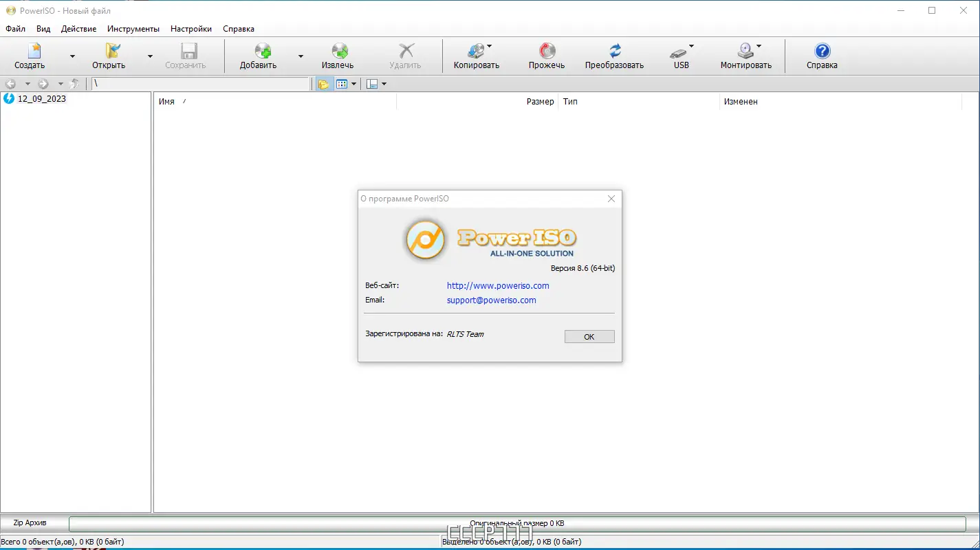Click the Zip Архив status label
The image size is (980, 550).
tap(30, 523)
